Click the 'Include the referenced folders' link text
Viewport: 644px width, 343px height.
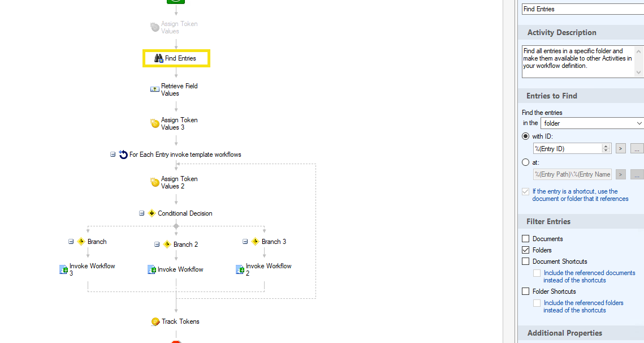click(583, 306)
